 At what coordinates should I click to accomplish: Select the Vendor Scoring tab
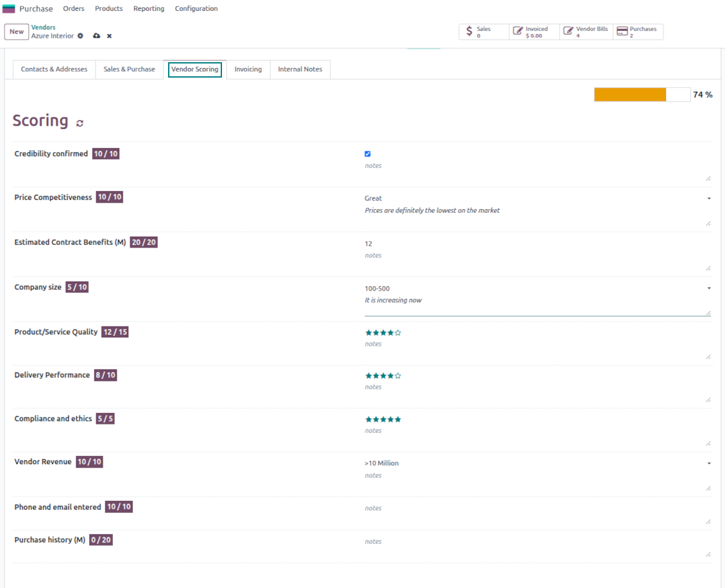pos(194,69)
